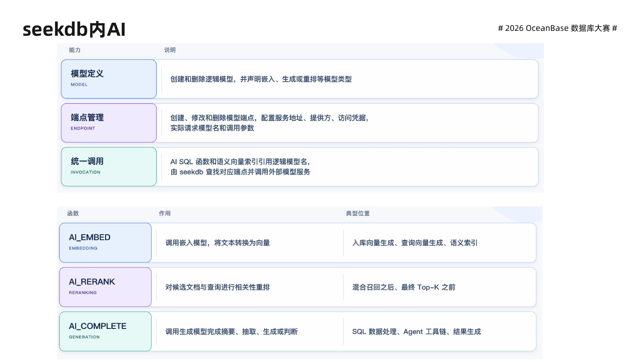Select the '端点管理 ENDPOINT' card

109,123
